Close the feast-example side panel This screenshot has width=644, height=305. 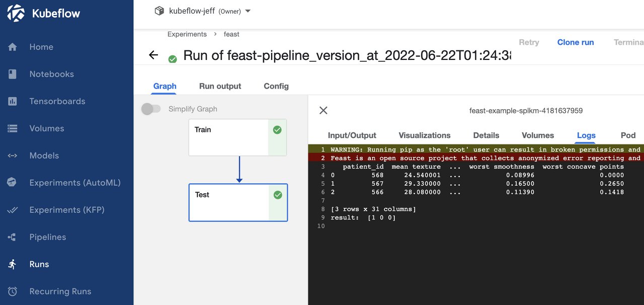pos(324,110)
